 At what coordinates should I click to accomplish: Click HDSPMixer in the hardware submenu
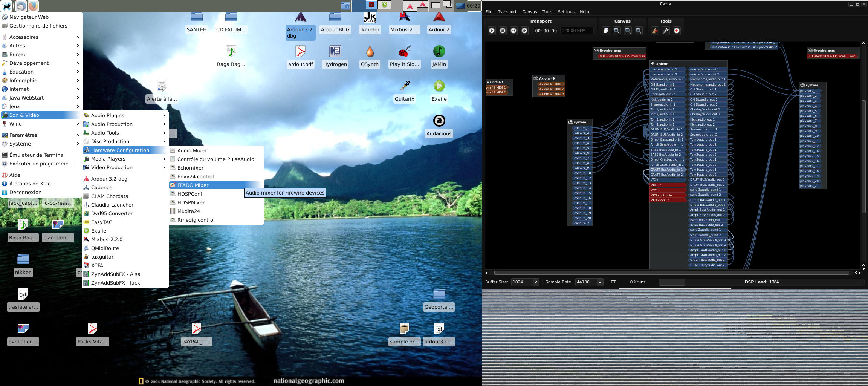click(x=216, y=202)
